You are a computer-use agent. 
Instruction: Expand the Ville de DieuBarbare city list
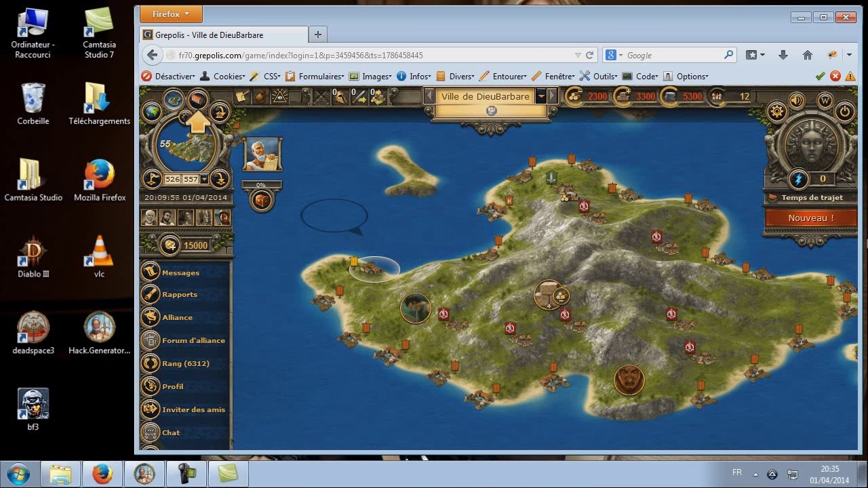(541, 96)
